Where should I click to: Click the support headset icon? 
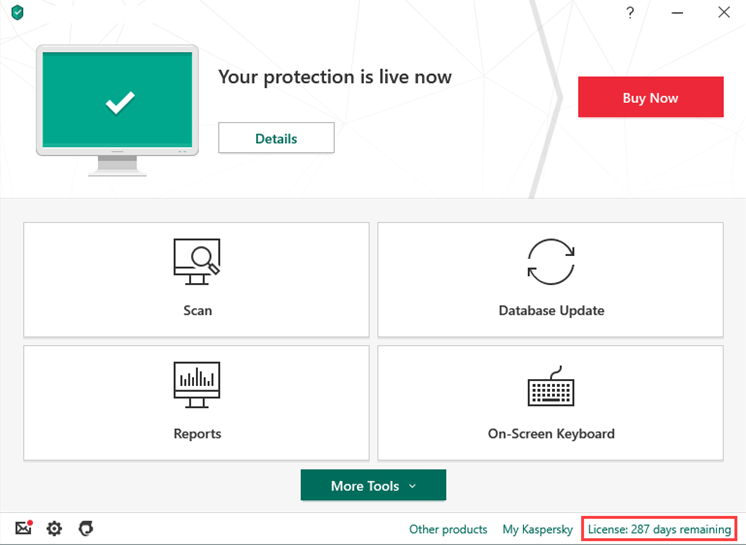[86, 528]
